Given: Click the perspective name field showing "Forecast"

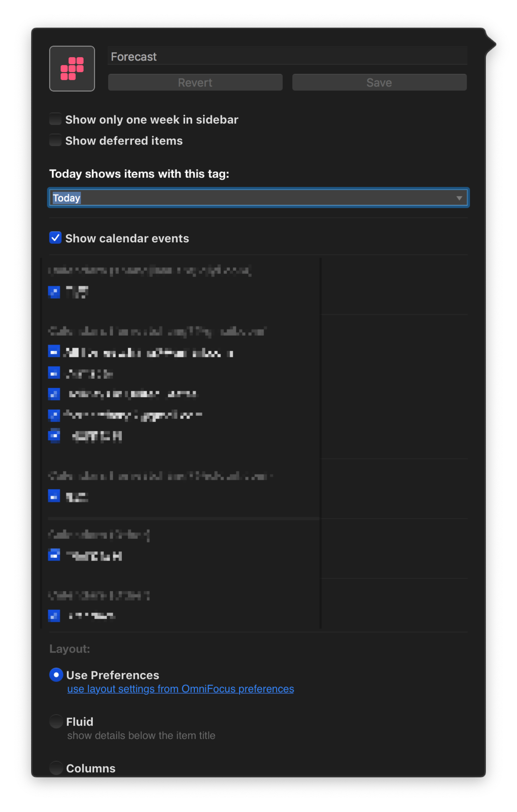Looking at the screenshot, I should pyautogui.click(x=287, y=56).
